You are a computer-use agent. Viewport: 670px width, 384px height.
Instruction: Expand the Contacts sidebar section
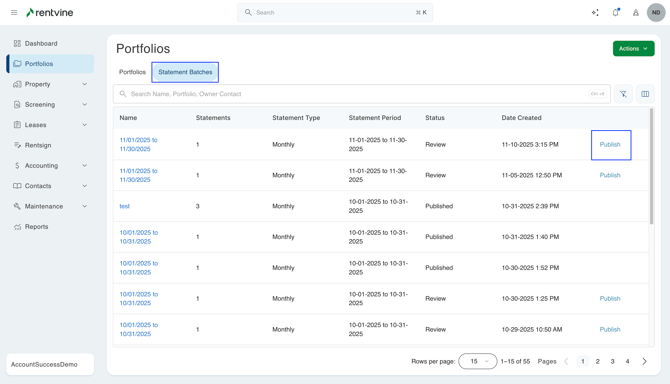(85, 186)
